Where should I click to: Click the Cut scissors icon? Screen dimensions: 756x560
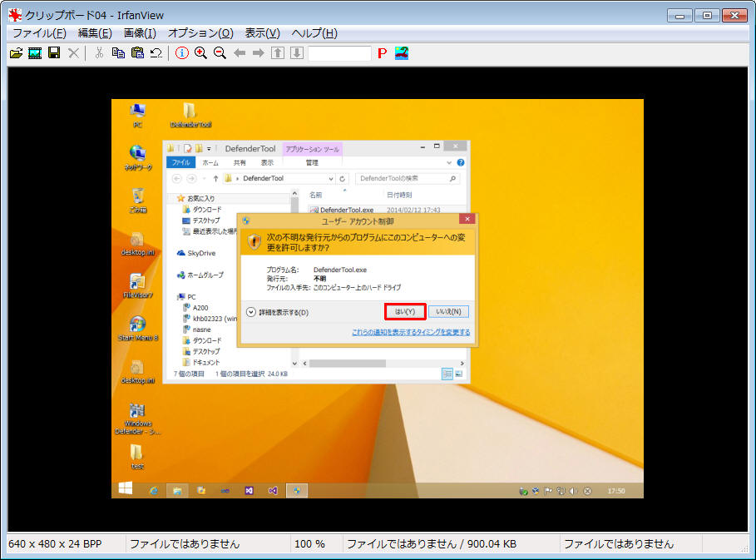tap(99, 53)
